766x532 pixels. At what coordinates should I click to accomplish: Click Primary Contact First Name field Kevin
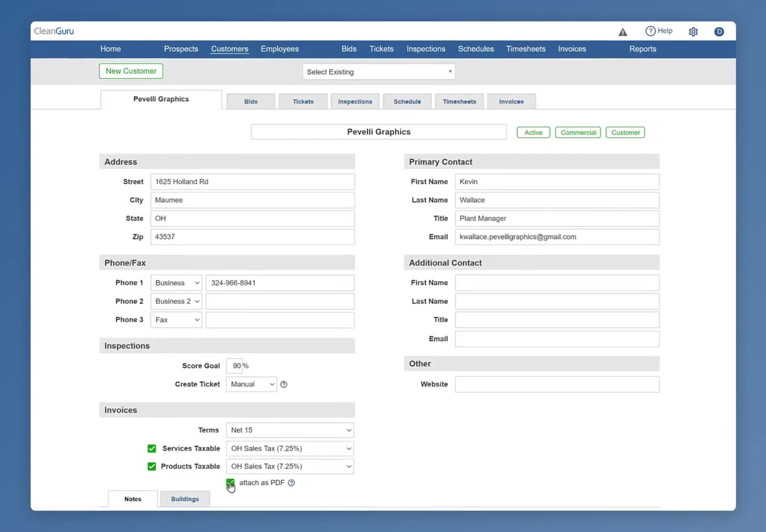pos(557,182)
